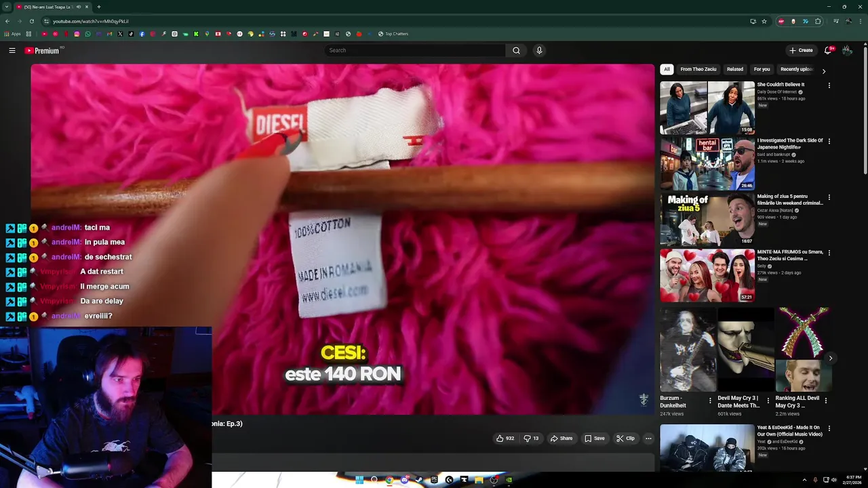Open options for Japanese Nightlife video

click(829, 142)
